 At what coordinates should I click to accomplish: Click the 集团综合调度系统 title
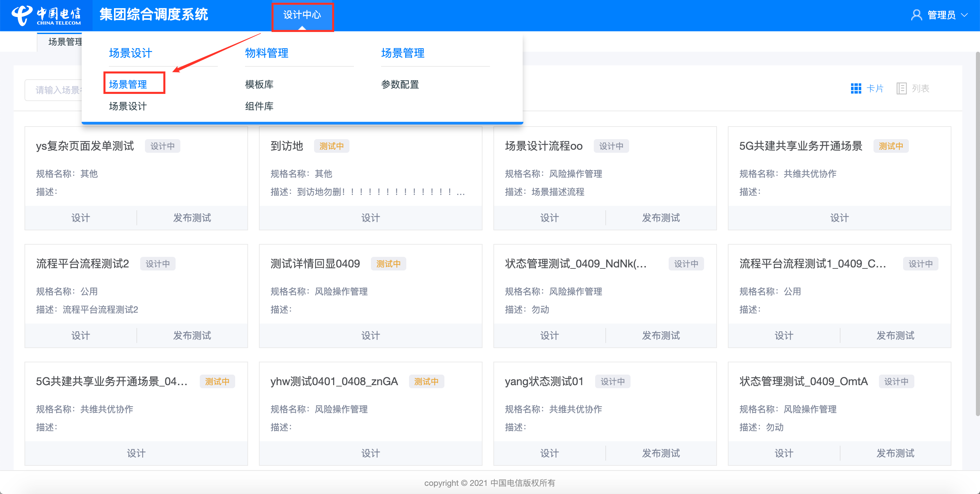(x=154, y=15)
